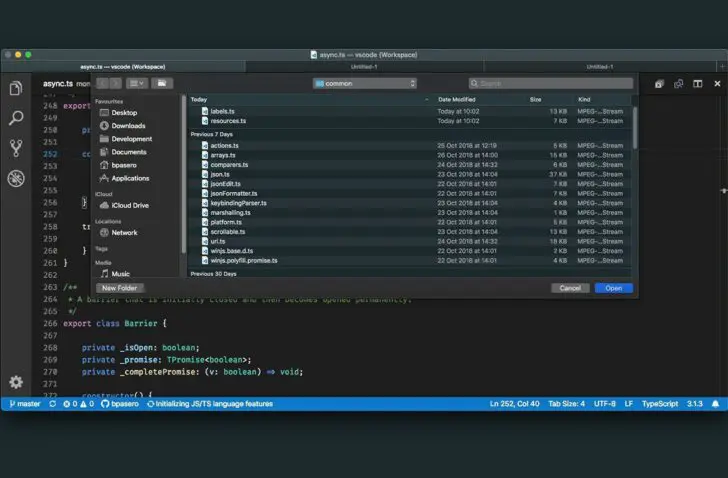728x478 pixels.
Task: Click the file list vertical scrollbar
Action: click(x=635, y=128)
